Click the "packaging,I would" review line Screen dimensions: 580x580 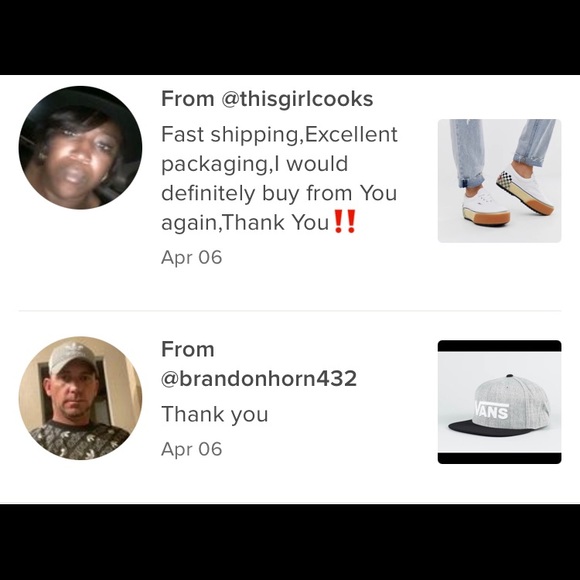point(254,164)
